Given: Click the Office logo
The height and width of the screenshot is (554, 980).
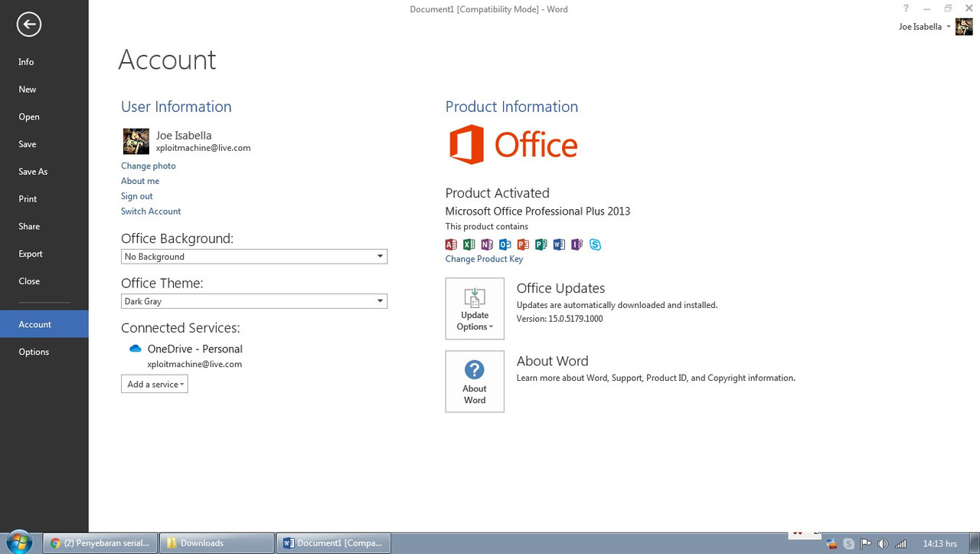Looking at the screenshot, I should 513,144.
